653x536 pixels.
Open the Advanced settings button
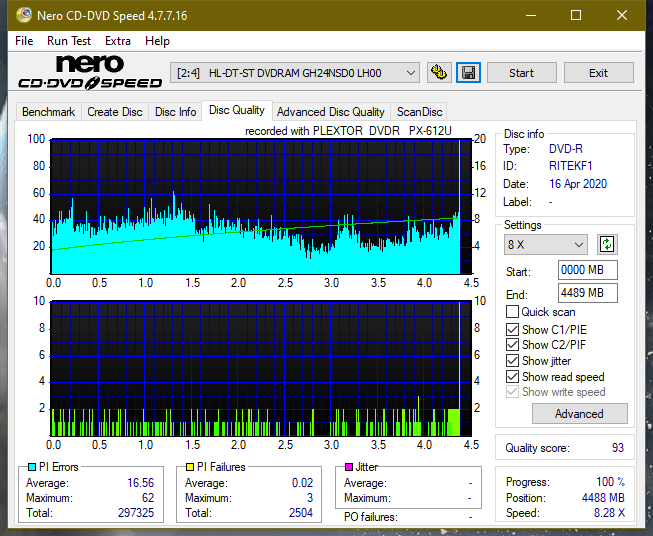click(x=579, y=414)
